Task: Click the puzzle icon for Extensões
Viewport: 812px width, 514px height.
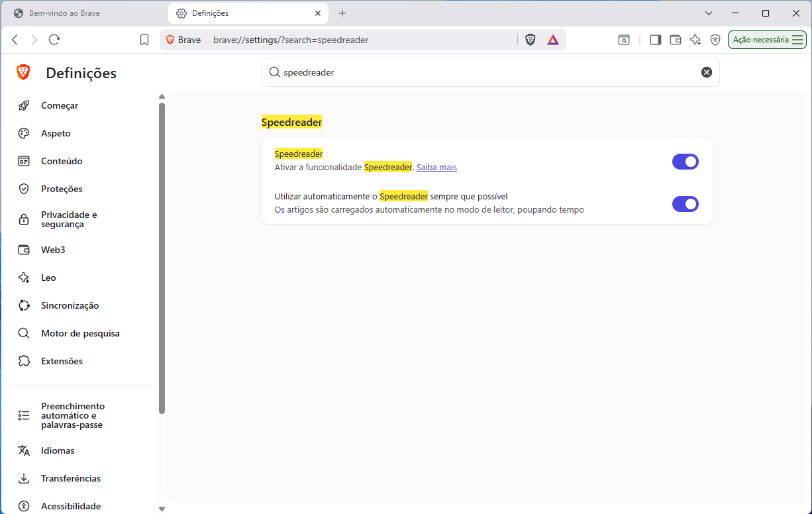Action: tap(24, 361)
